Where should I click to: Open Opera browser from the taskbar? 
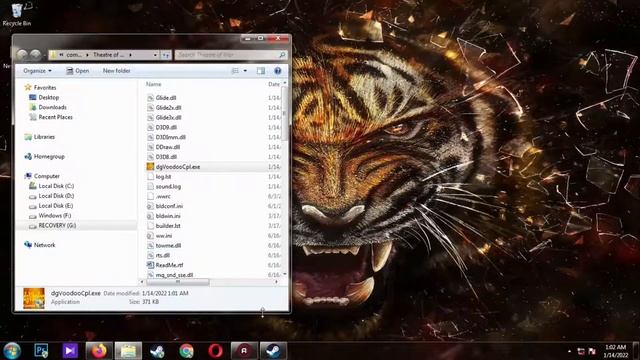tap(216, 351)
